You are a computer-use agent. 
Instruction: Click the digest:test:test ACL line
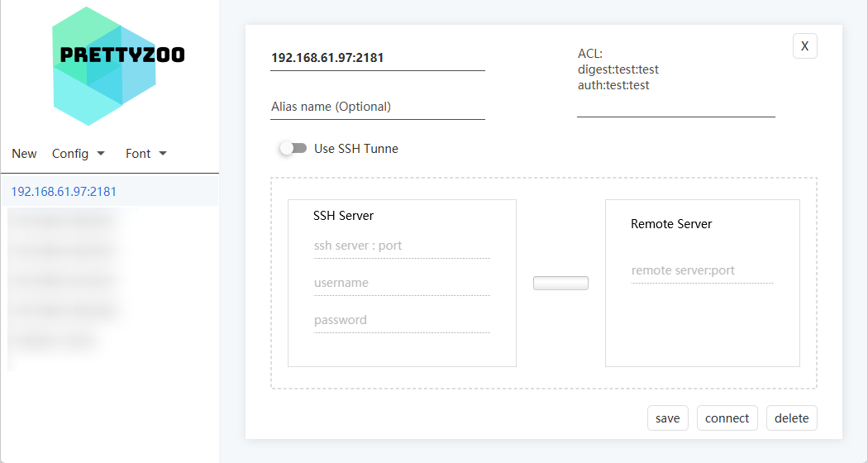tap(618, 69)
